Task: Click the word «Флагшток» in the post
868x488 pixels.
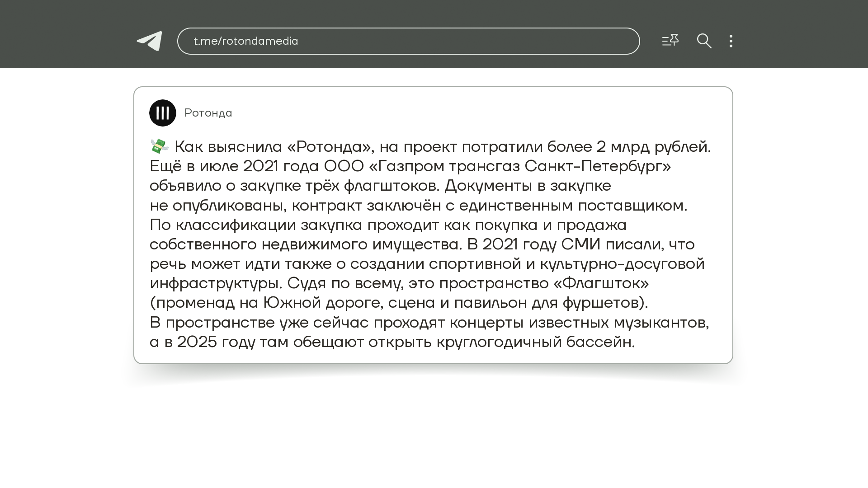Action: point(601,283)
